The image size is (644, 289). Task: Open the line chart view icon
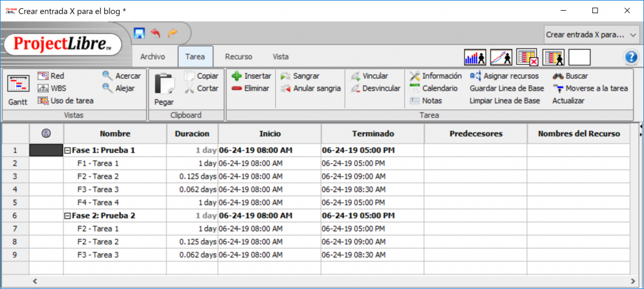tap(501, 57)
